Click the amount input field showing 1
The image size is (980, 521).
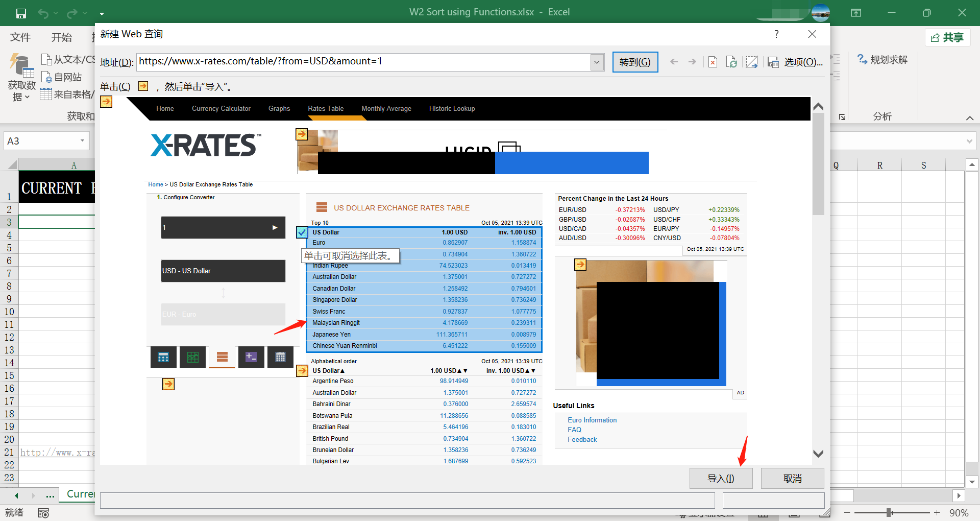click(223, 227)
